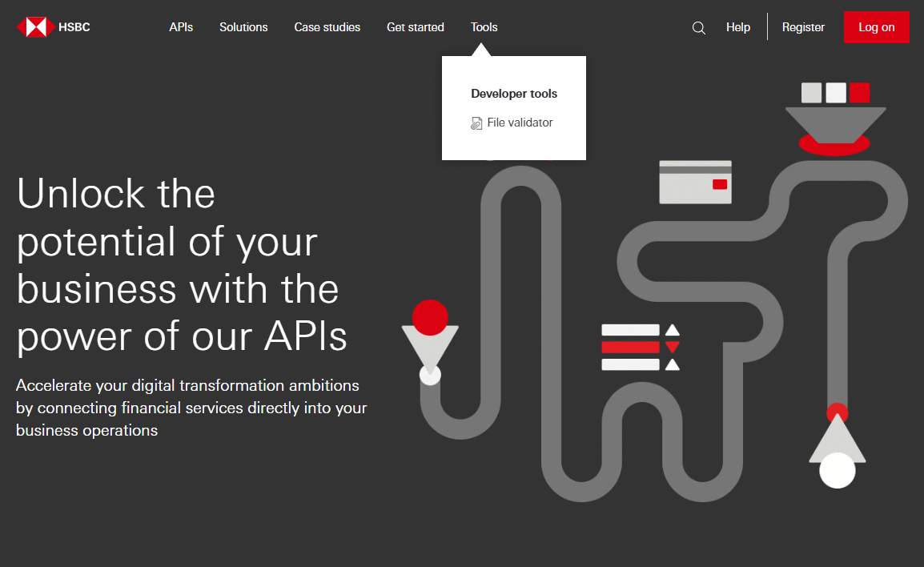Open the Help link
Screen dimensions: 924x567
(737, 27)
